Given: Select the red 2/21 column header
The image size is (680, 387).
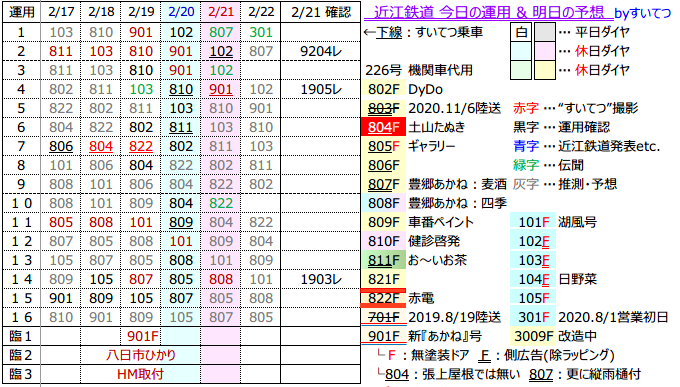Looking at the screenshot, I should (x=221, y=12).
